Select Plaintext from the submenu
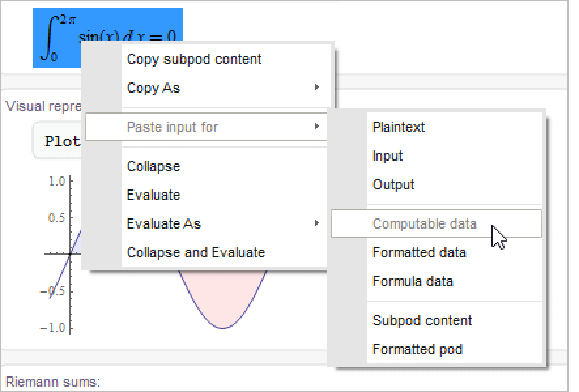 coord(399,127)
